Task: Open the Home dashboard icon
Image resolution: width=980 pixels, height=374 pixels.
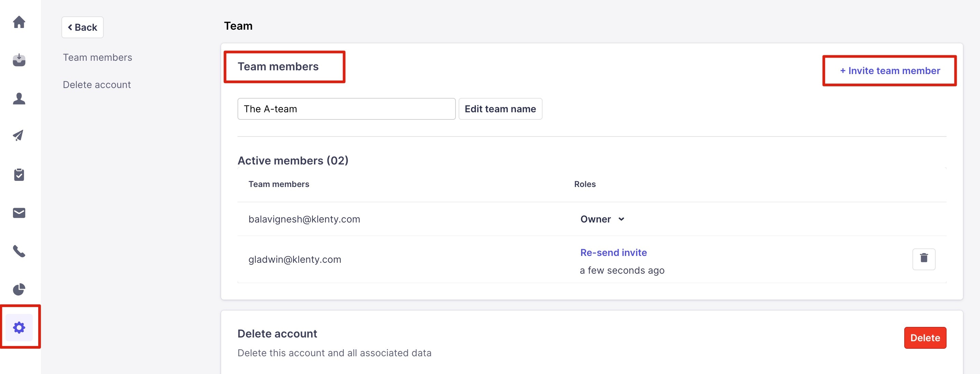Action: click(x=19, y=22)
